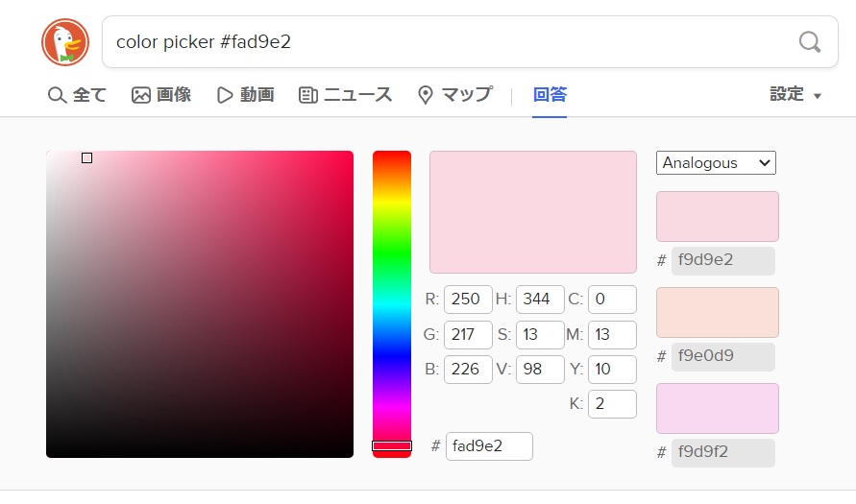This screenshot has height=504, width=856.
Task: Click the Y yellow field showing 10
Action: (613, 370)
